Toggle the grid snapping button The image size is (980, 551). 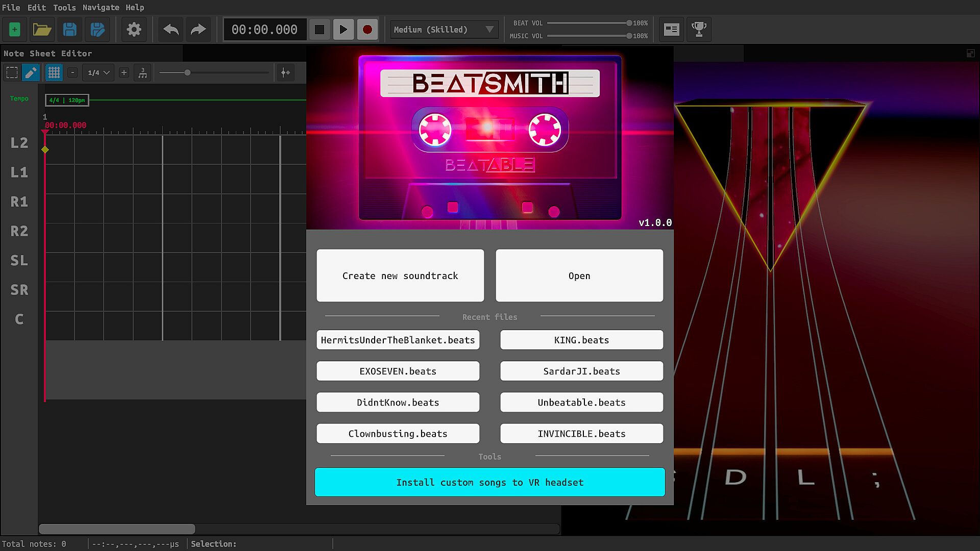(54, 73)
